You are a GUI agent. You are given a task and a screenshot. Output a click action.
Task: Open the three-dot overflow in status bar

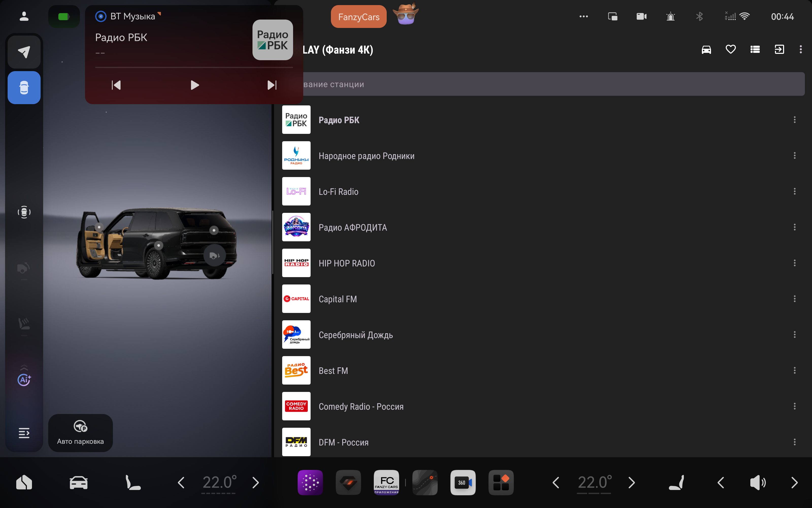(x=584, y=17)
